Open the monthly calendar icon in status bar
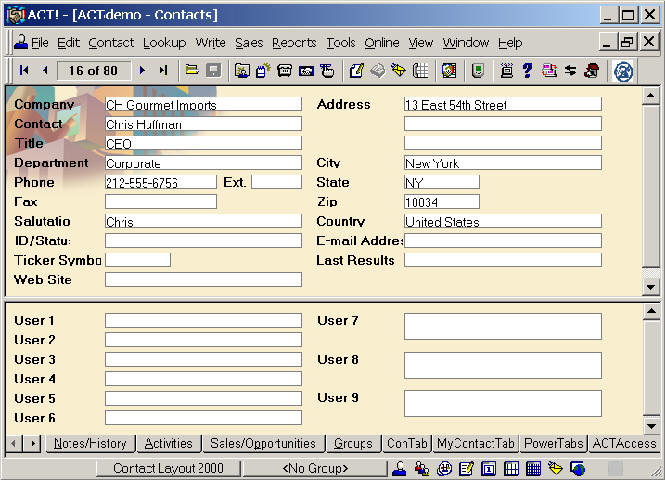The height and width of the screenshot is (480, 665). [x=534, y=468]
